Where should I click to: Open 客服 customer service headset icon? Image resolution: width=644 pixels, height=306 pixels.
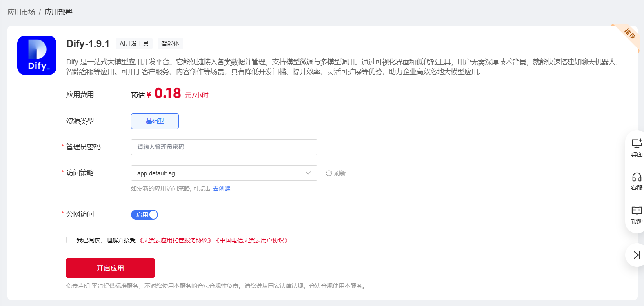637,182
